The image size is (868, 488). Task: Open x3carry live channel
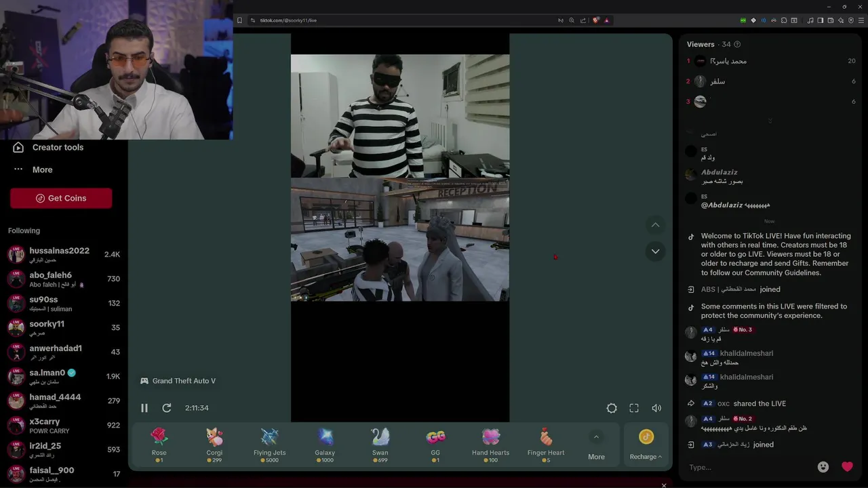[x=64, y=426]
